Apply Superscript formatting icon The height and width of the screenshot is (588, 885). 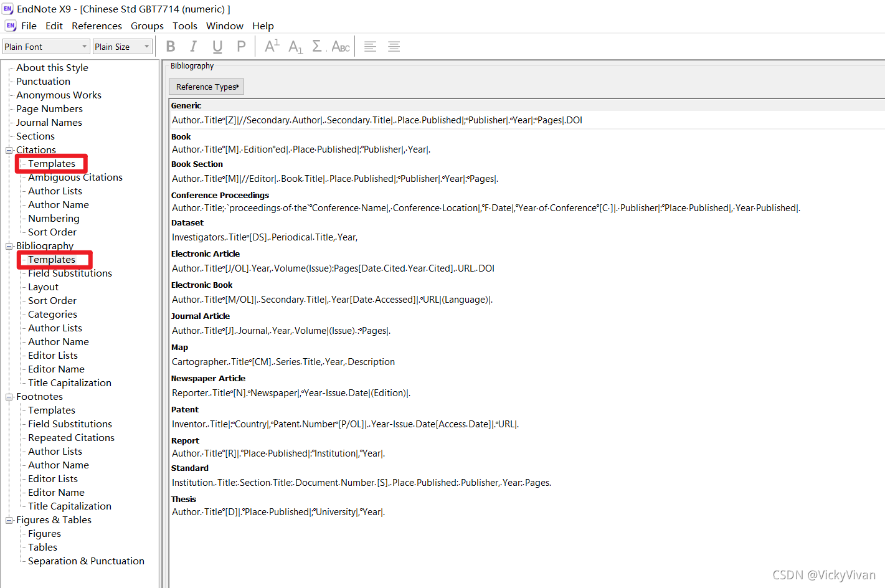click(x=272, y=47)
